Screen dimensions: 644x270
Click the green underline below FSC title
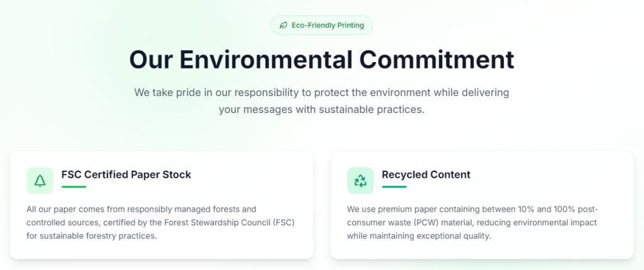pyautogui.click(x=74, y=186)
